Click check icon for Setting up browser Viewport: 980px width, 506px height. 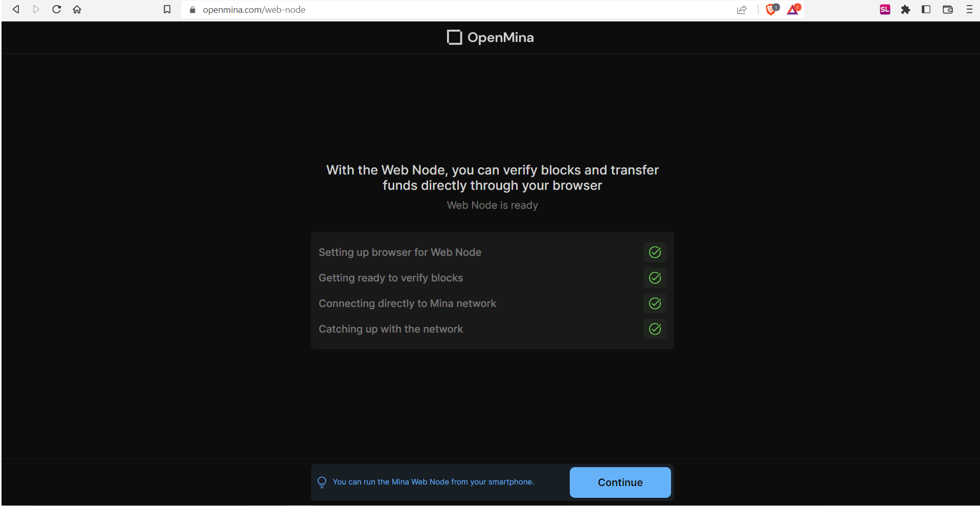[x=655, y=252]
